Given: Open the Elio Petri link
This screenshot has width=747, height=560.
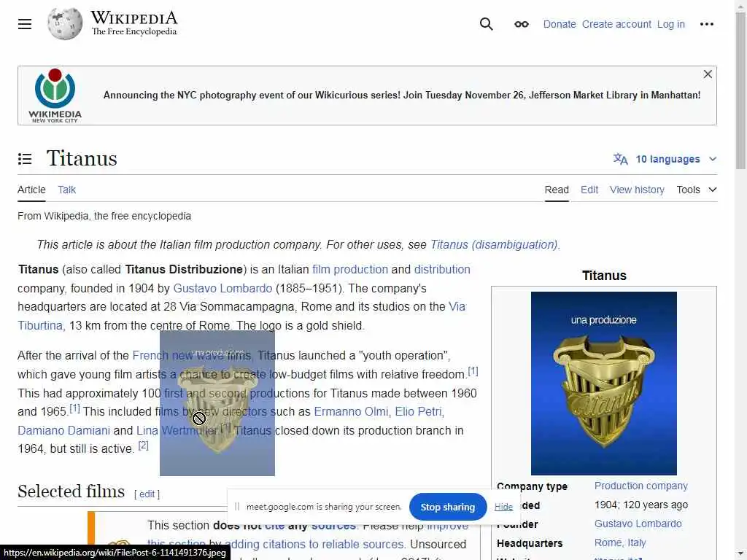Looking at the screenshot, I should pos(419,411).
